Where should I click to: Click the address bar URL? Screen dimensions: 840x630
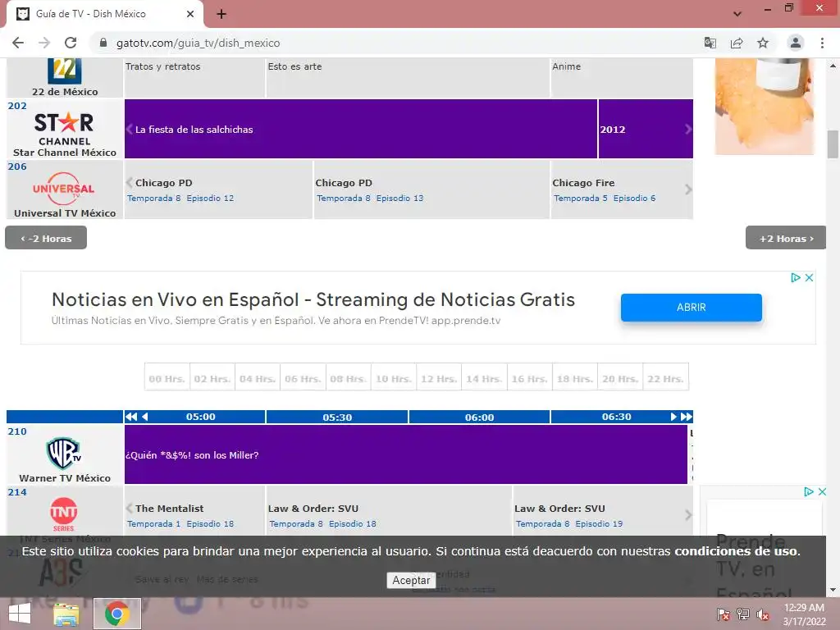(199, 43)
